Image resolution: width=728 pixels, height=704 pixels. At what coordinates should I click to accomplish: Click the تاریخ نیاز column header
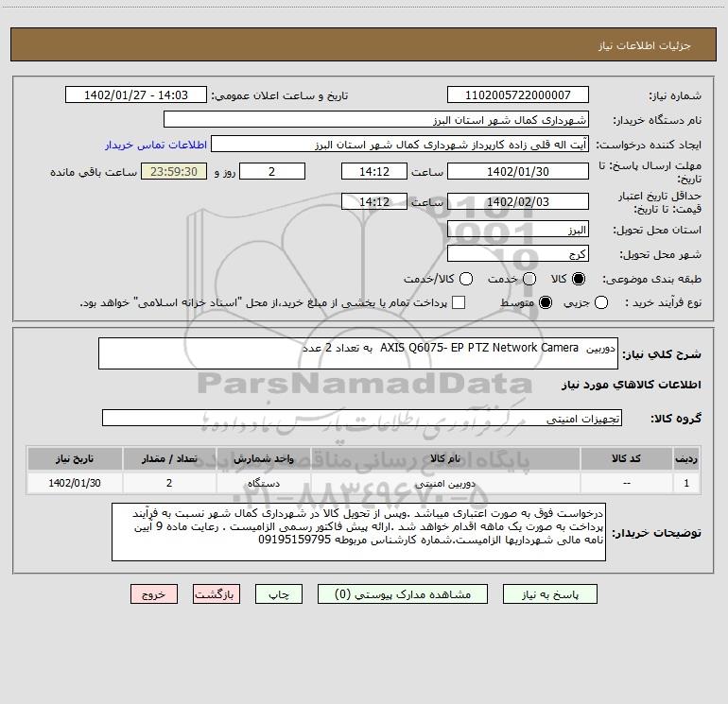tap(75, 458)
